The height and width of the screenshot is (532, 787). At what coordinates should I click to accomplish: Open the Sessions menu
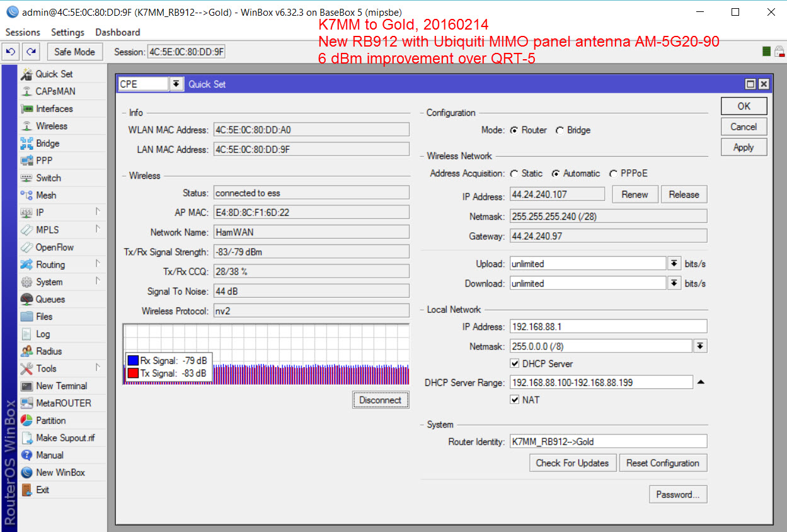pos(23,32)
